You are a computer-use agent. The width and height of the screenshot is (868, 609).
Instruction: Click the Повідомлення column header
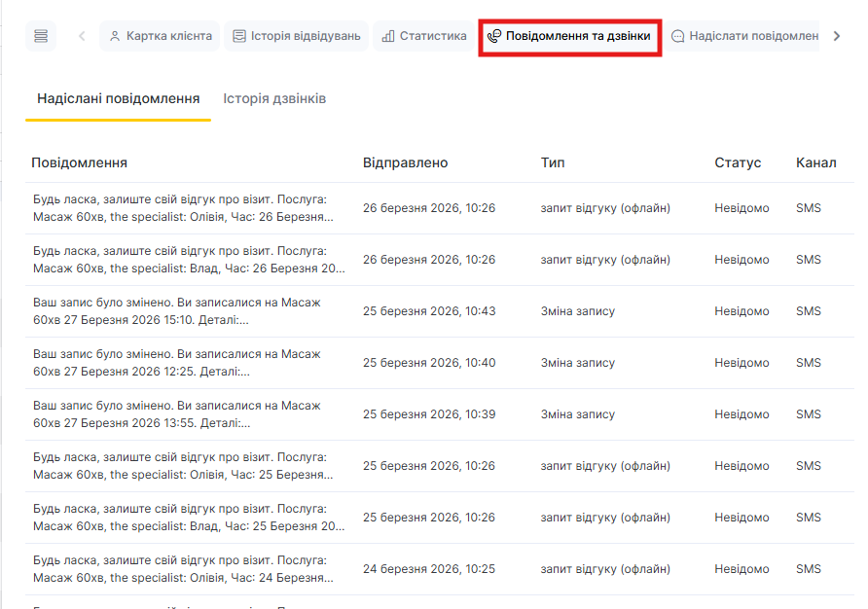[79, 162]
